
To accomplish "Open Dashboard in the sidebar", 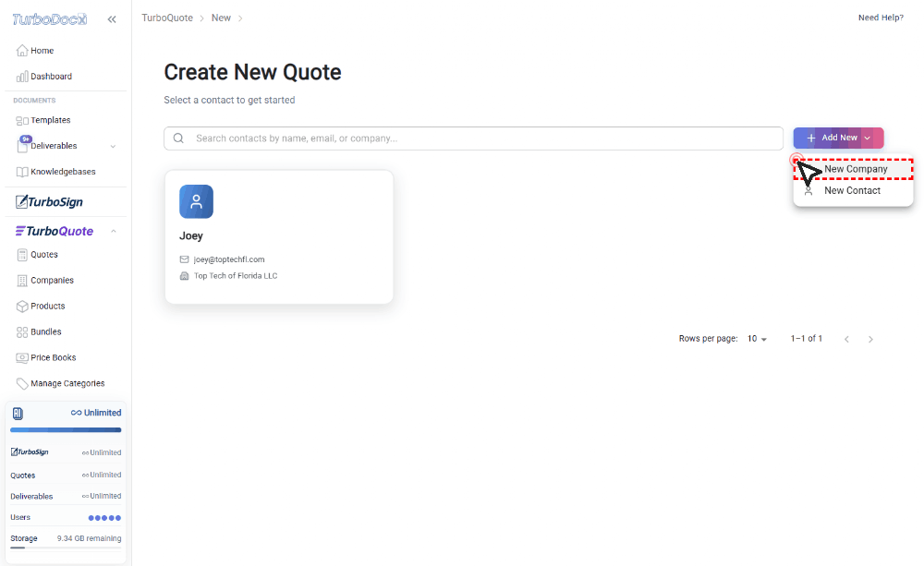I will click(51, 77).
